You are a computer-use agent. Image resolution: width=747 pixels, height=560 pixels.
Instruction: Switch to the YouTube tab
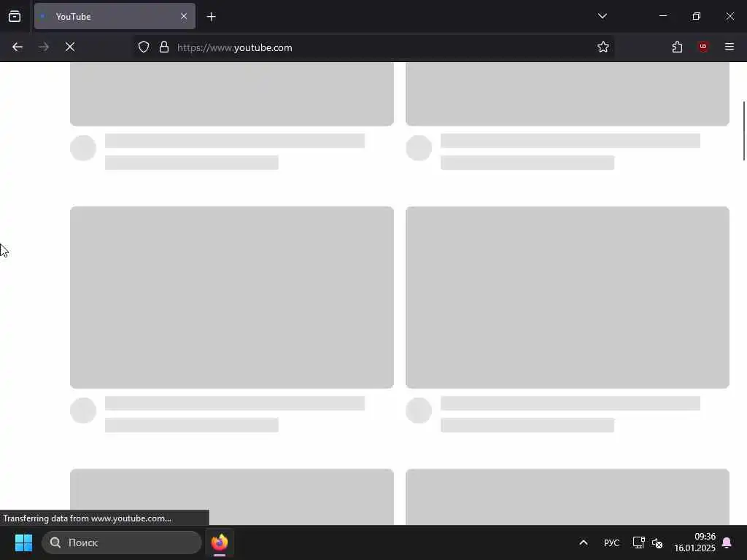pos(115,17)
